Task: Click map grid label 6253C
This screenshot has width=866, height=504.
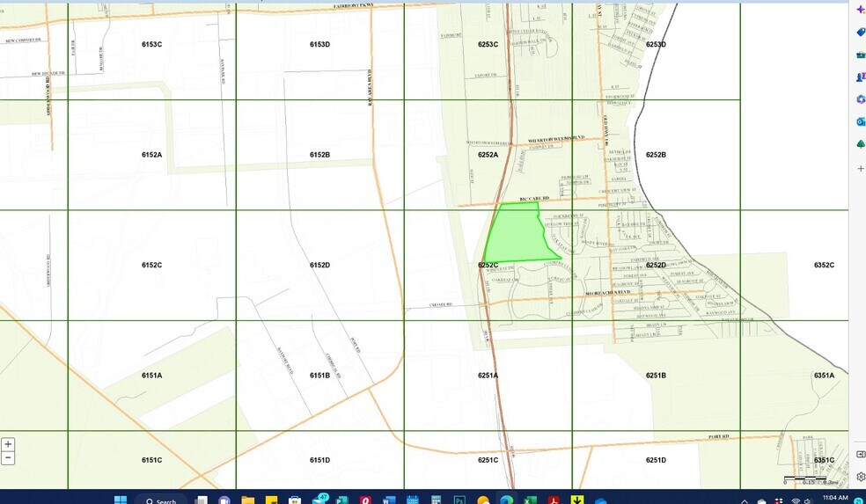Action: point(488,44)
